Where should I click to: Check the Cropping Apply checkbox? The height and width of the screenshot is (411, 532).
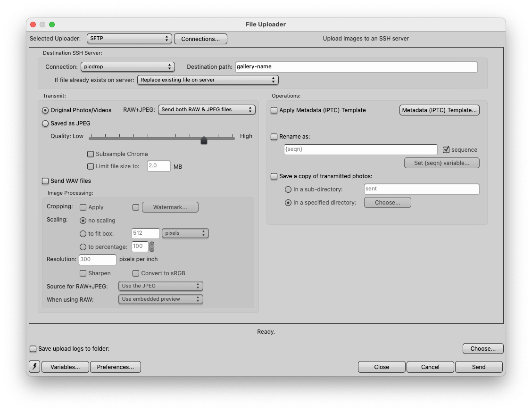83,207
